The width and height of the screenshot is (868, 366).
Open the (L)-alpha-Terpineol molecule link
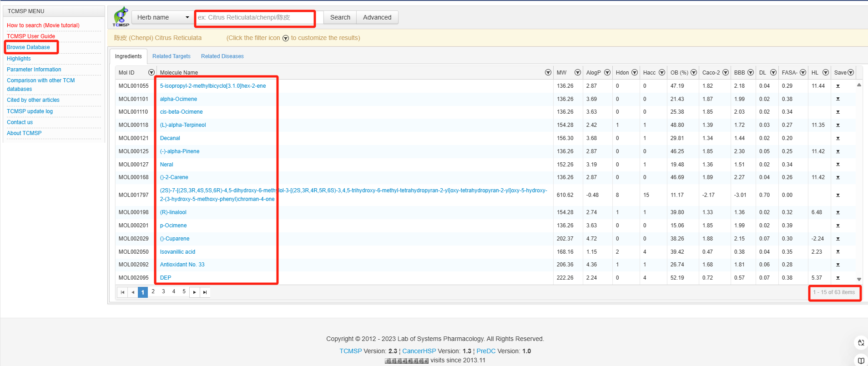point(183,125)
